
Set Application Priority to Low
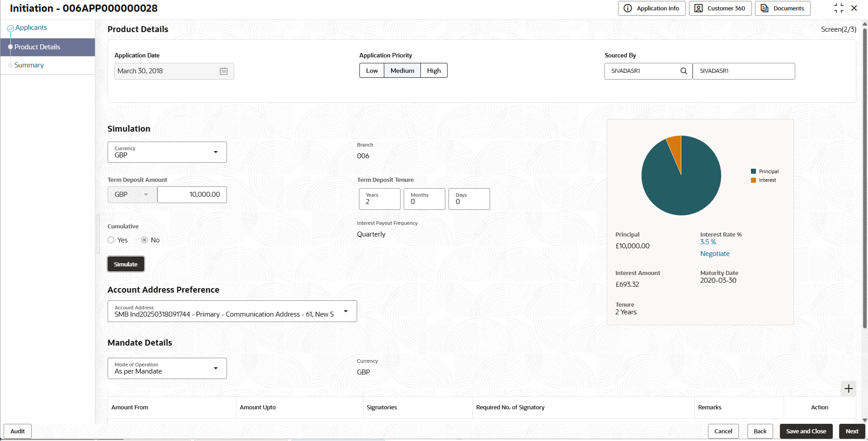coord(372,71)
